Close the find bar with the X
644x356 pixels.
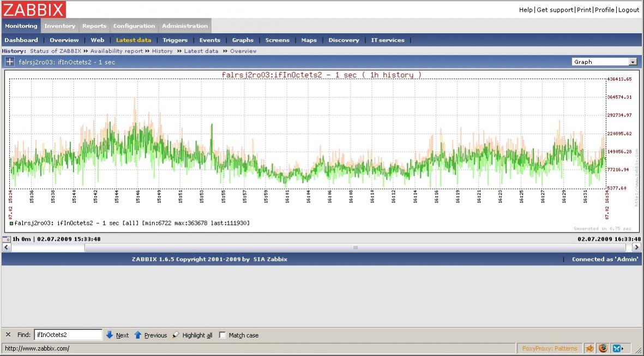(x=8, y=335)
